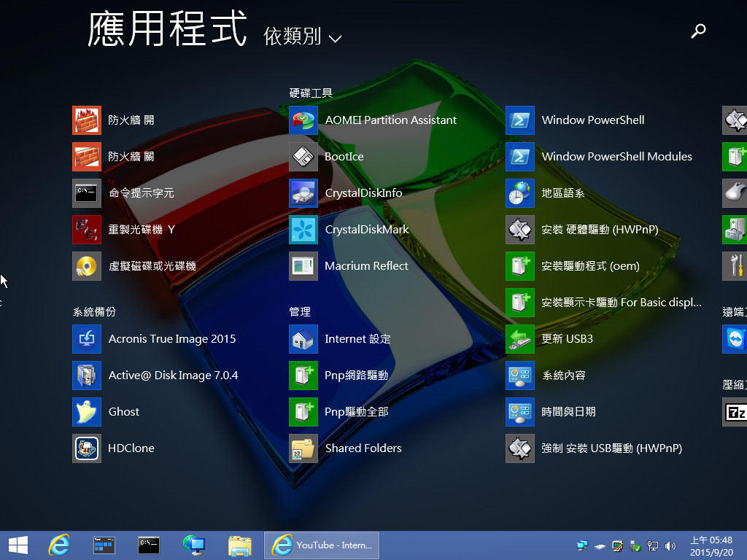The width and height of the screenshot is (747, 560).
Task: Open 時間與日期 icon
Action: (520, 411)
